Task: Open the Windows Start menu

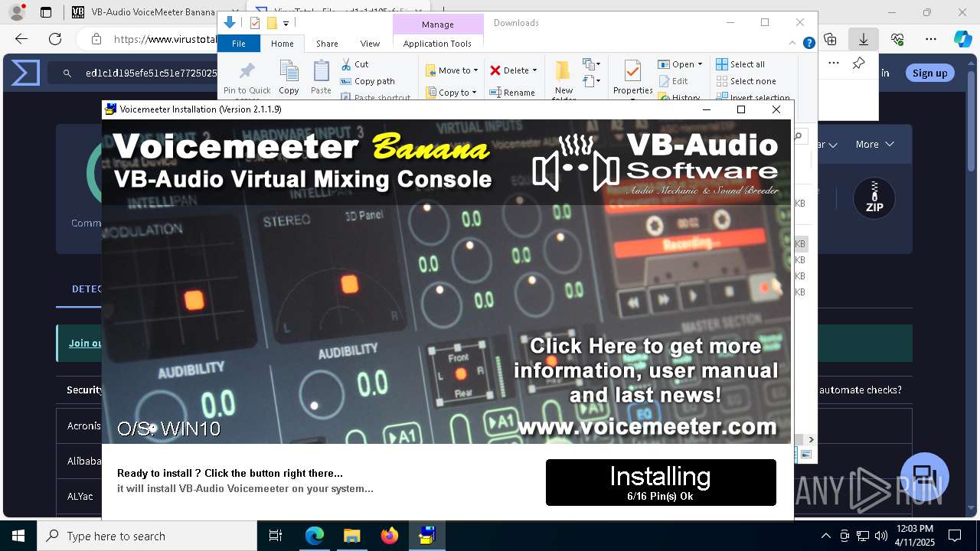Action: tap(18, 536)
